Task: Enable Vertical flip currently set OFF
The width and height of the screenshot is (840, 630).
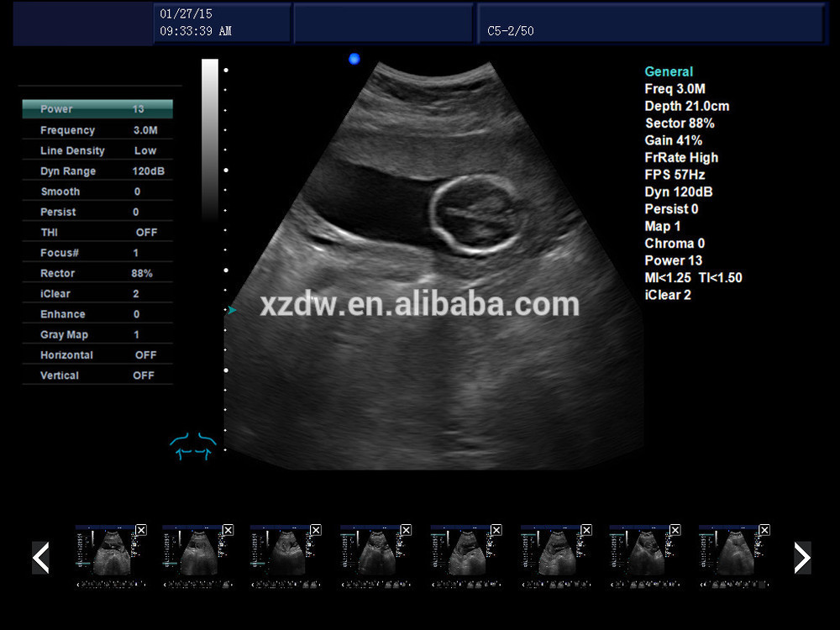Action: [x=97, y=375]
